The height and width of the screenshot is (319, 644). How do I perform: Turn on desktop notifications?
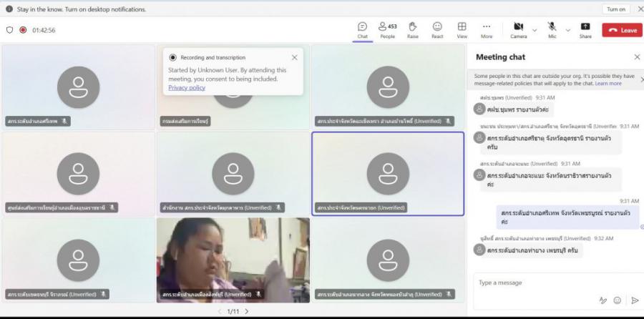pos(615,9)
